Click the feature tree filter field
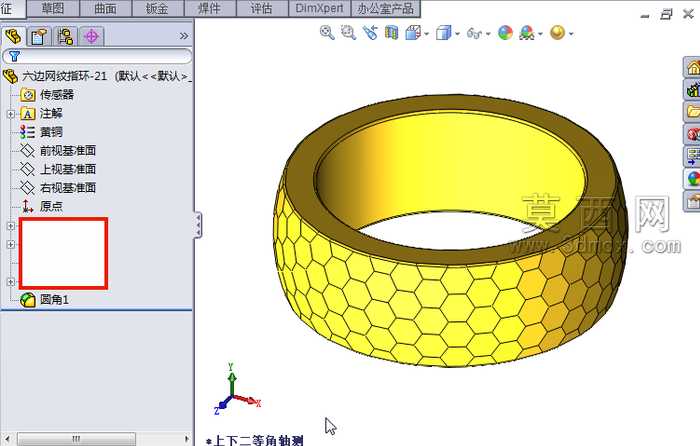 97,56
